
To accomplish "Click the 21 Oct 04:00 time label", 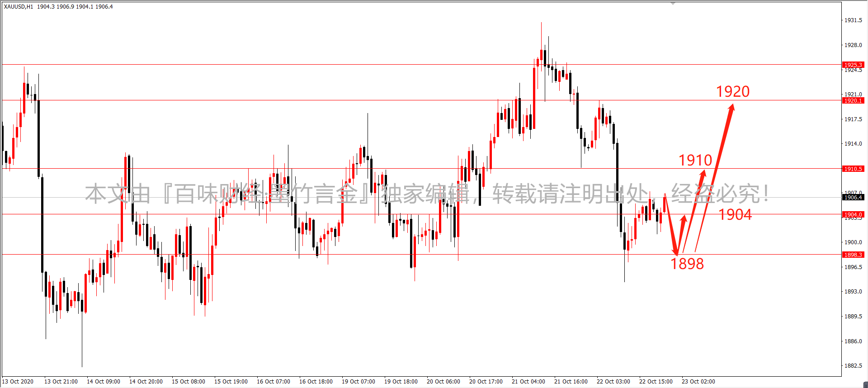I will [528, 382].
